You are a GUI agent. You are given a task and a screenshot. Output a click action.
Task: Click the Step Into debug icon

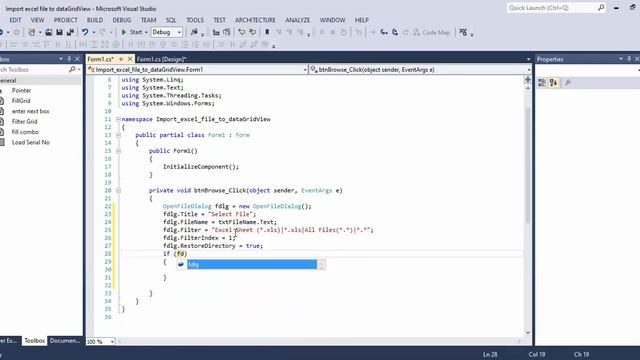(384, 32)
